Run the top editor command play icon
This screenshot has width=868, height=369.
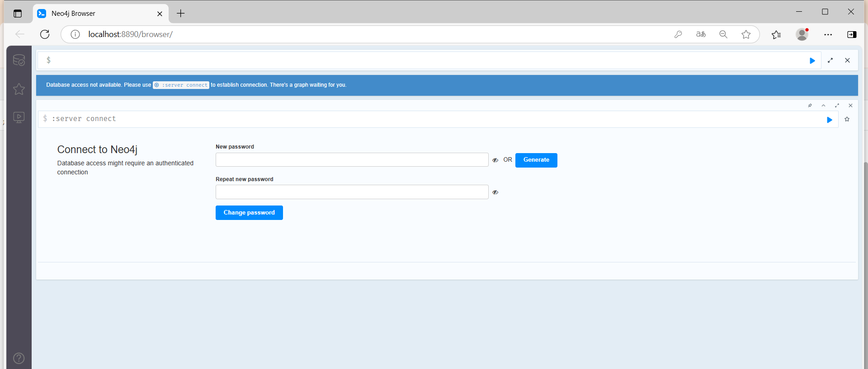pyautogui.click(x=812, y=61)
